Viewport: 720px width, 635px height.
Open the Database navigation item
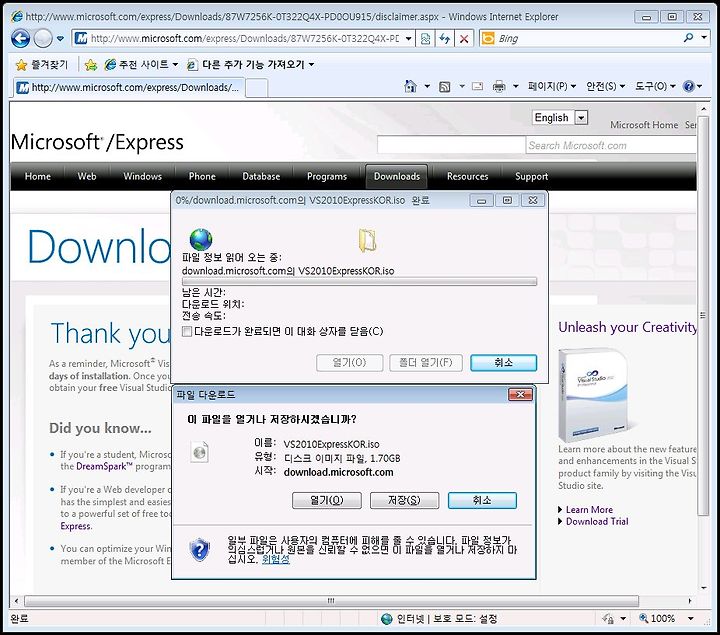point(261,176)
